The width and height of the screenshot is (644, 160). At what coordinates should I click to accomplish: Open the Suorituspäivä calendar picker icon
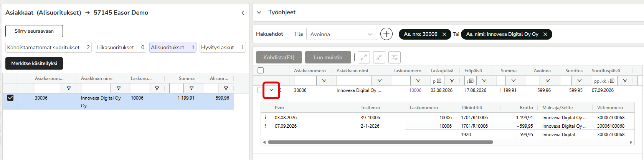(612, 81)
